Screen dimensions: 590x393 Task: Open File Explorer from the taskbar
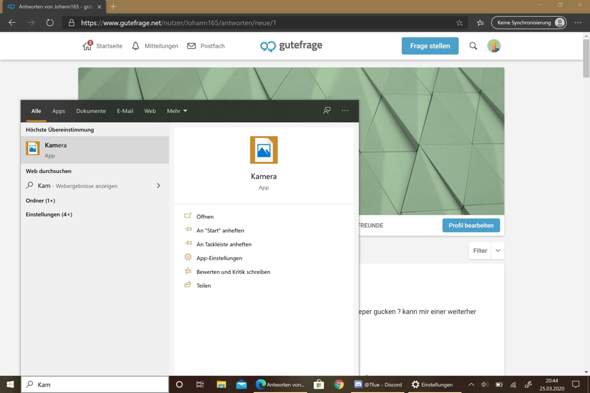point(221,384)
